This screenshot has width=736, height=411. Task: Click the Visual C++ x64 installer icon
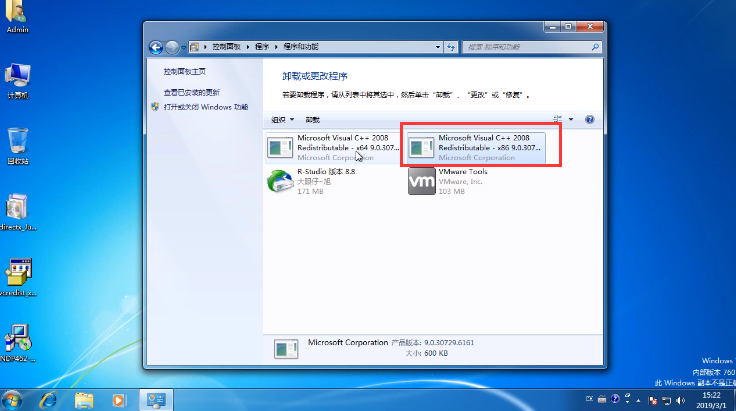pyautogui.click(x=280, y=147)
